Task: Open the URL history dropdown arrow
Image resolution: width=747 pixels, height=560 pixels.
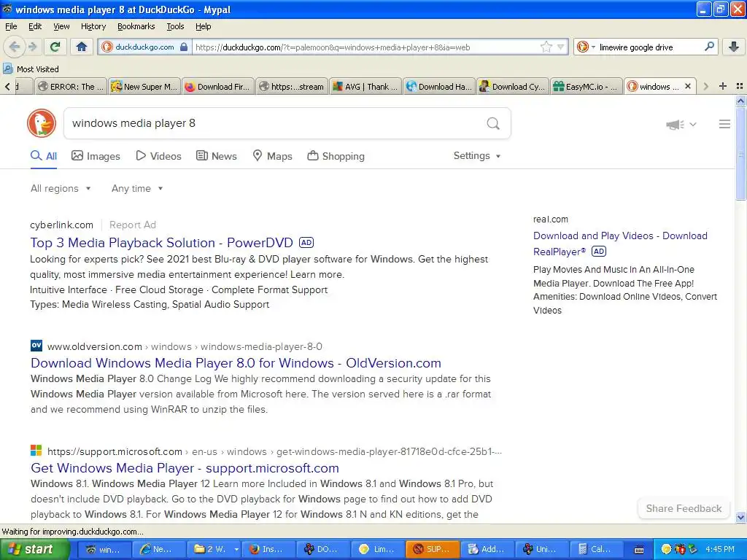Action: [x=561, y=47]
